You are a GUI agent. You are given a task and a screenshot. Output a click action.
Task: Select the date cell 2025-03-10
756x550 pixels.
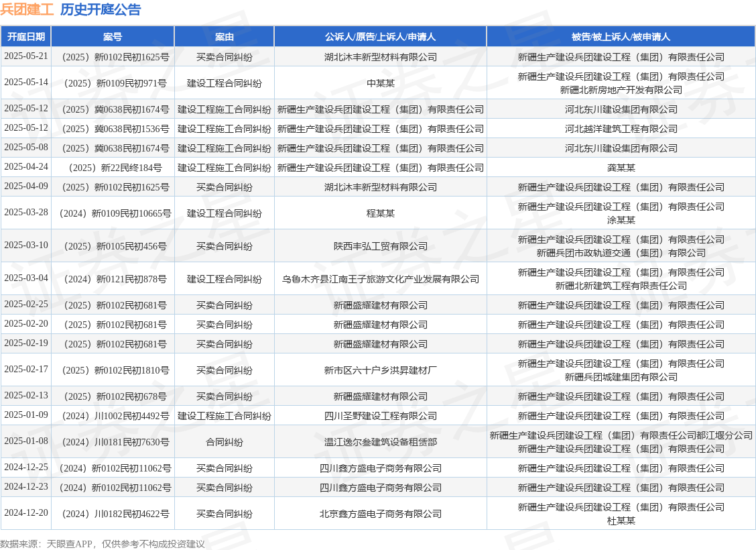[26, 245]
